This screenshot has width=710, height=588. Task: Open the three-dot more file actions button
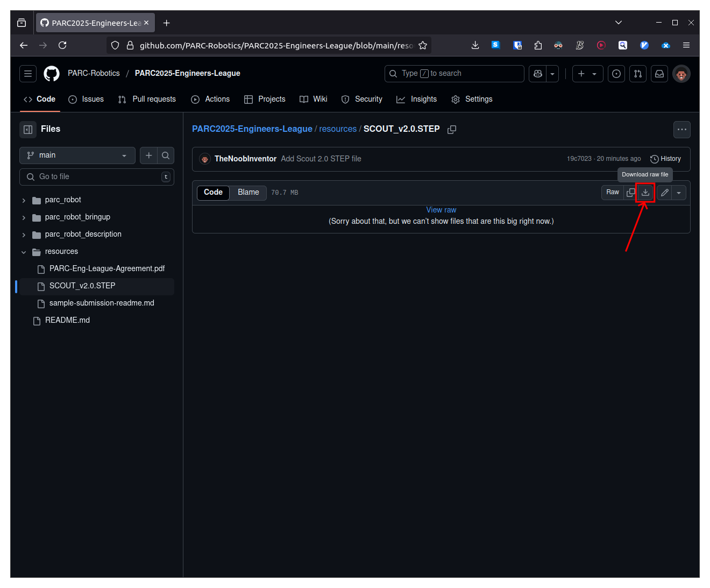point(682,130)
